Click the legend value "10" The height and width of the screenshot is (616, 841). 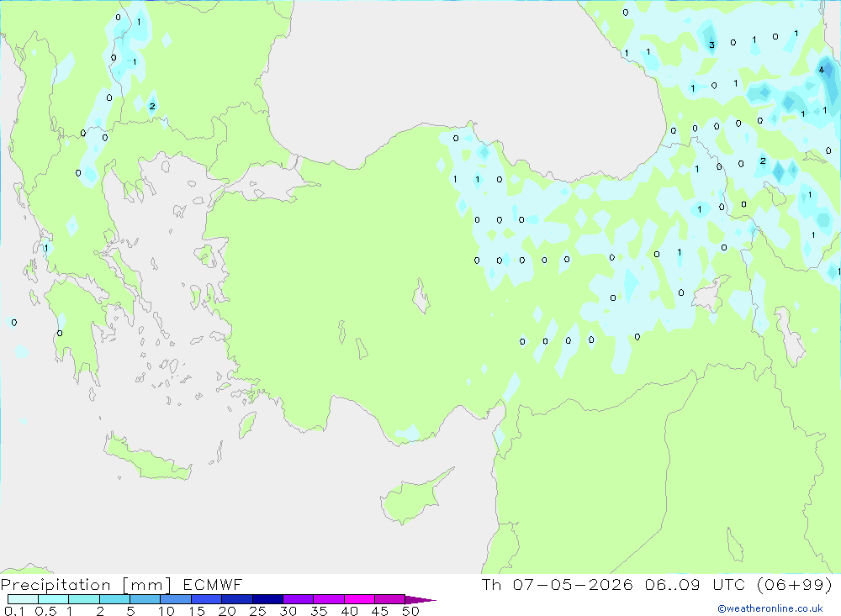(x=167, y=611)
